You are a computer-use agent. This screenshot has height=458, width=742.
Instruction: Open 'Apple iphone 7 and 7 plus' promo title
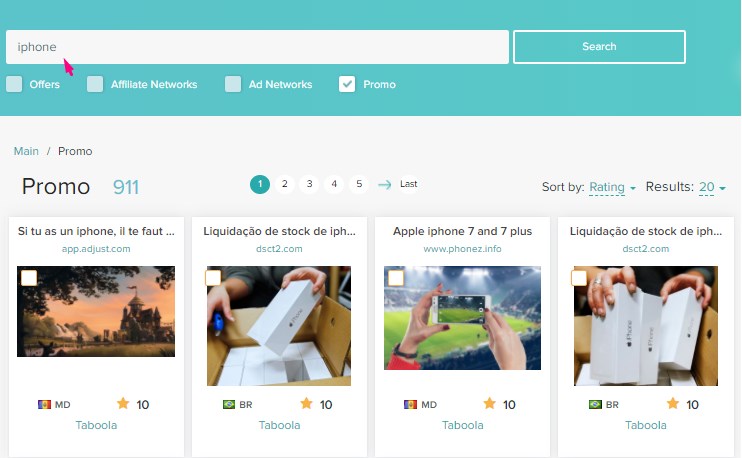(x=462, y=231)
